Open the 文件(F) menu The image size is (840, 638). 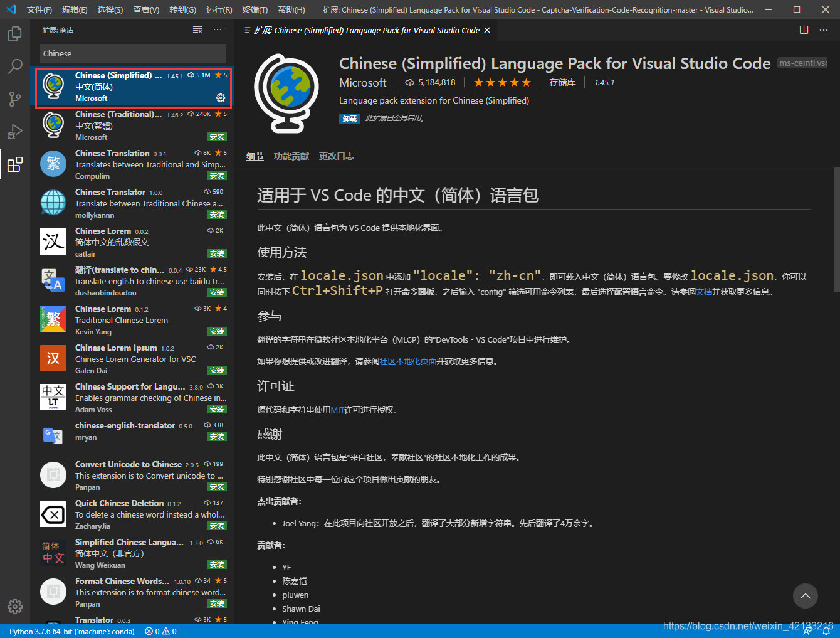(39, 9)
